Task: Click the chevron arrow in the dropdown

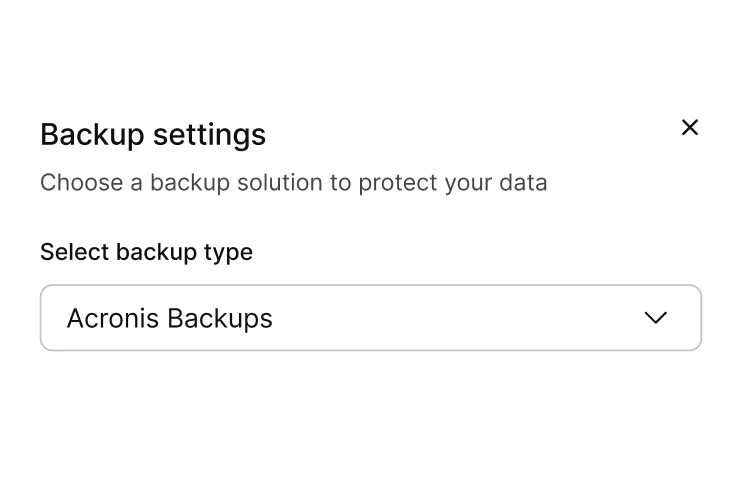Action: coord(655,318)
